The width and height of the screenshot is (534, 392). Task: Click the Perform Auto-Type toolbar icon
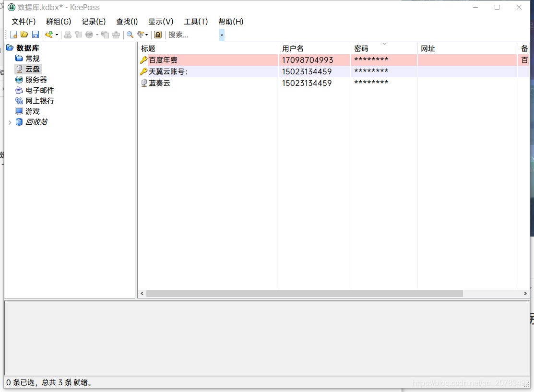(x=116, y=35)
